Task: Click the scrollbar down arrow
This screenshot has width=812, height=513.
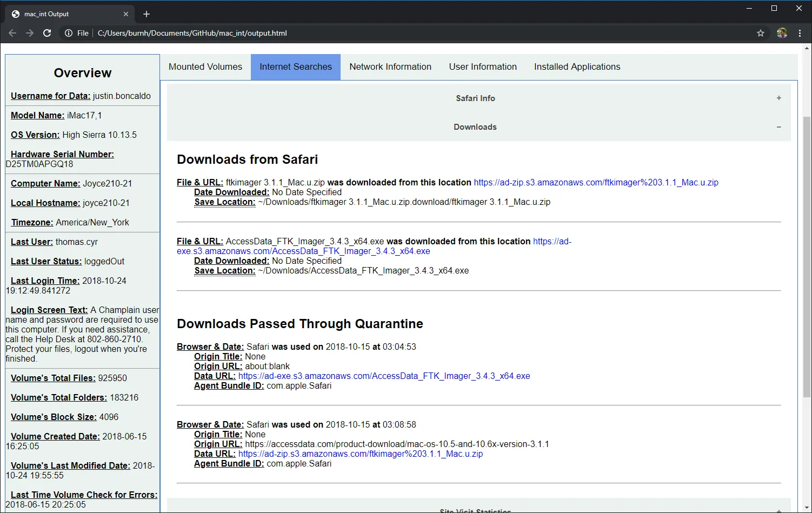Action: point(807,509)
